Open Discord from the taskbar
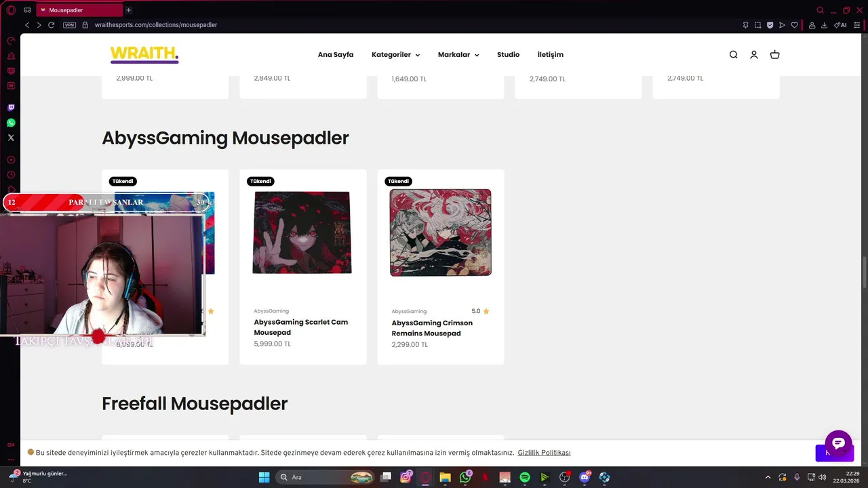The image size is (868, 488). (585, 477)
